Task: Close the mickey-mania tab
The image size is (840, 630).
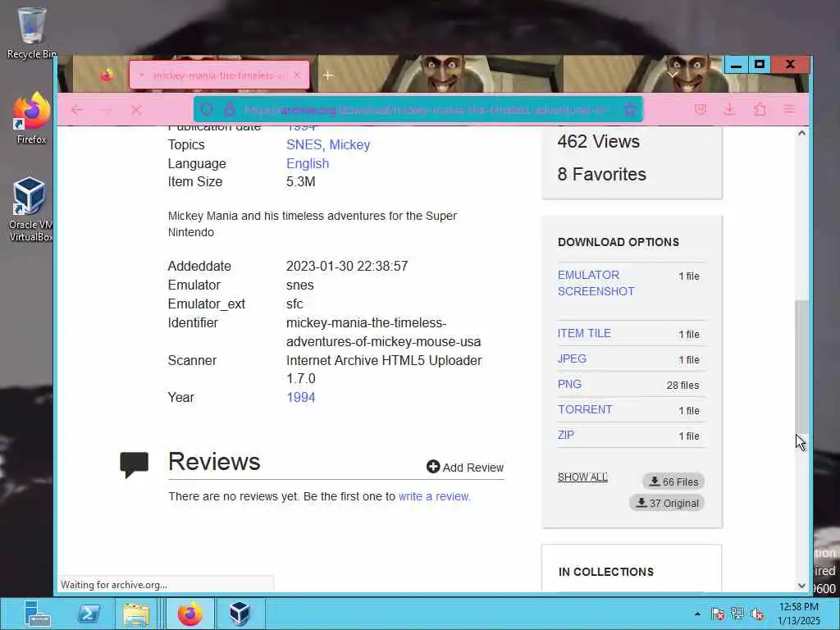Action: point(297,75)
